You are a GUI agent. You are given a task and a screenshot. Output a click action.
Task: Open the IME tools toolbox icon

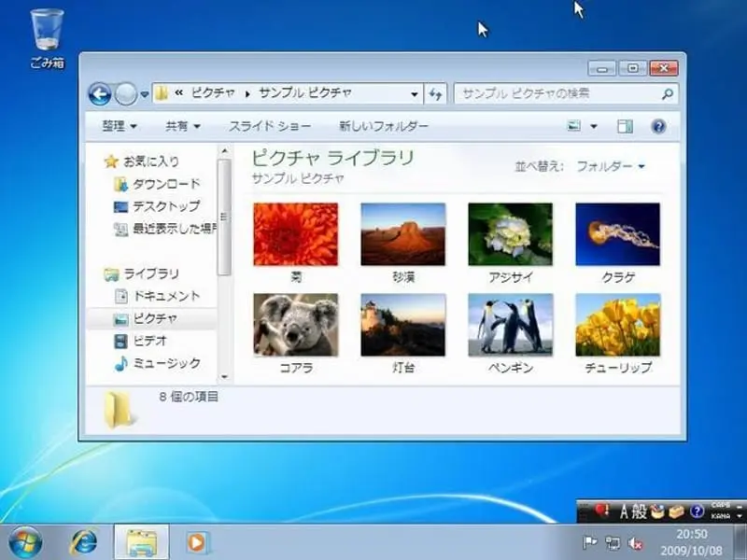point(676,511)
